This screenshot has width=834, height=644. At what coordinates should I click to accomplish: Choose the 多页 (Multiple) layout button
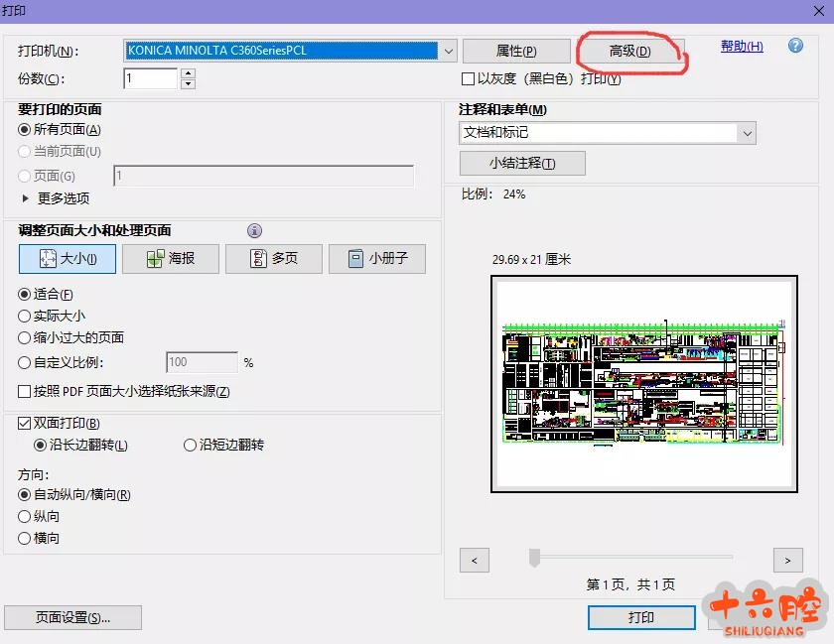275,259
